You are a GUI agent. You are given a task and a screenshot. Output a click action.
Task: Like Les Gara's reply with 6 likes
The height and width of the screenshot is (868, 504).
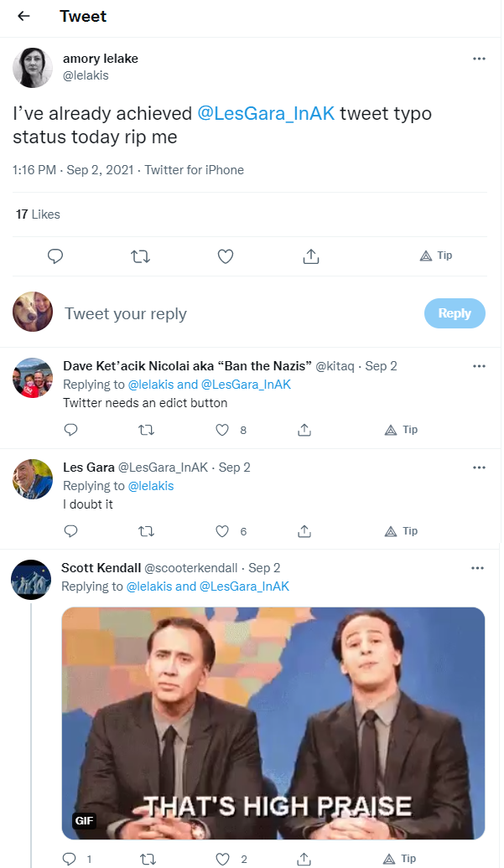click(222, 531)
